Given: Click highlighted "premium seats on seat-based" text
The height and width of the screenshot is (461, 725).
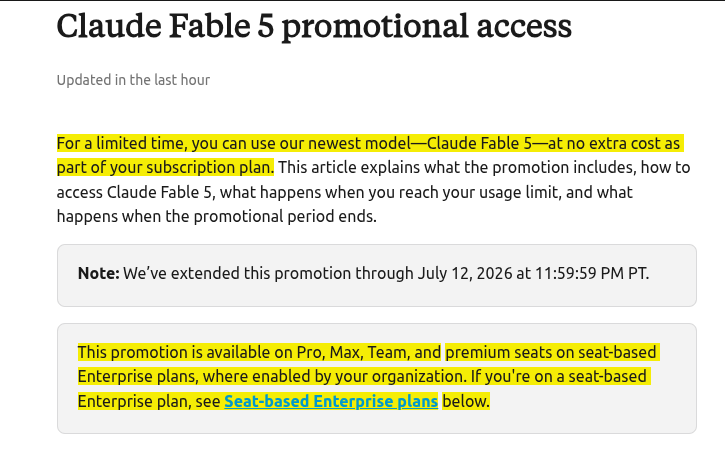Looking at the screenshot, I should pos(551,352).
